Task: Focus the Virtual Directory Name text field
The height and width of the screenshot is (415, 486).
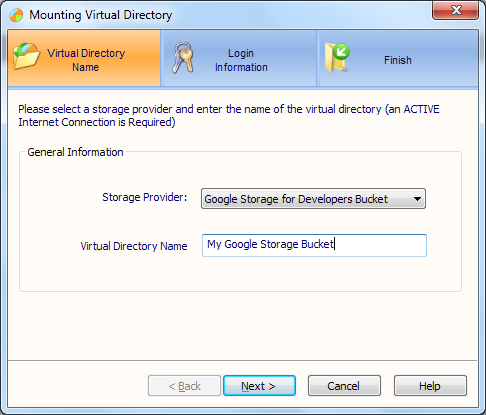Action: point(314,245)
